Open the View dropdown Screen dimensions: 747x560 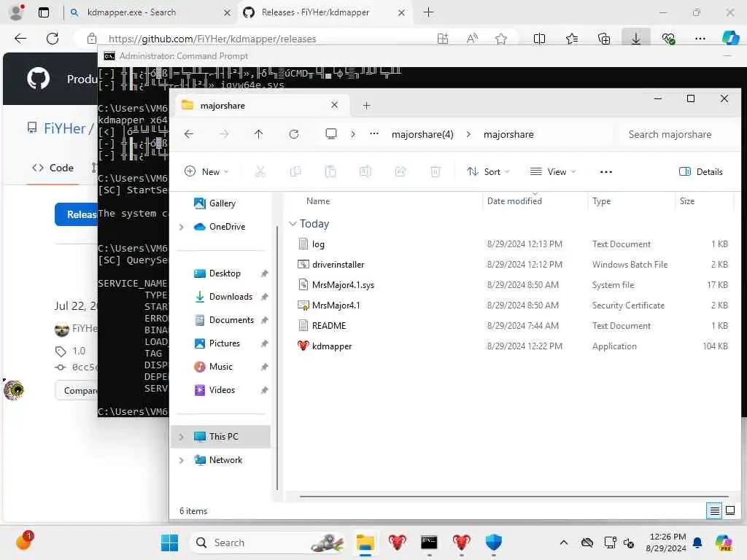(x=553, y=172)
